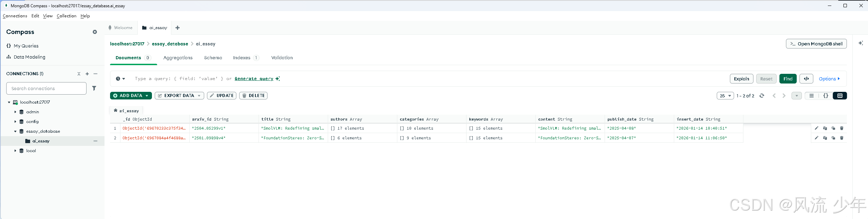Screen dimensions: 868x219
Task: Click the Generate query link
Action: (254, 79)
